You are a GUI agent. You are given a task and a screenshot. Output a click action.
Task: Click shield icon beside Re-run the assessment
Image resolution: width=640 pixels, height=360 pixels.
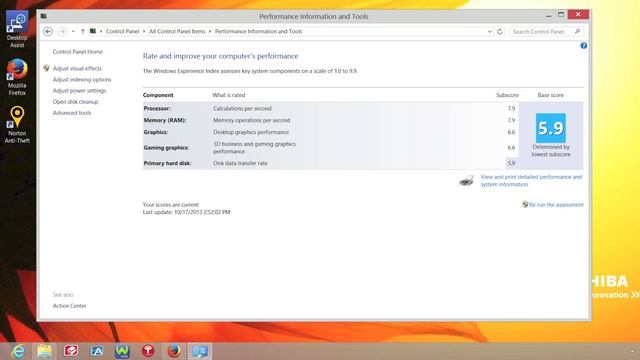(525, 204)
